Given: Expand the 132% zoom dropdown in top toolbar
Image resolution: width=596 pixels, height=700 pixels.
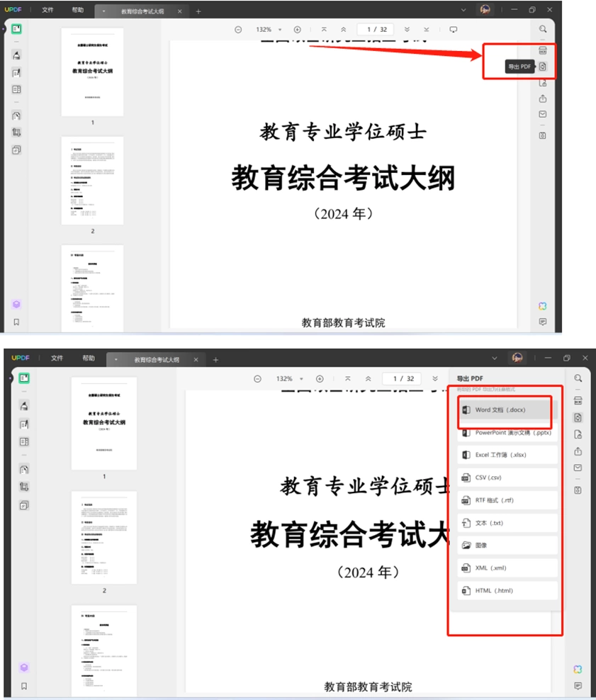Looking at the screenshot, I should 269,30.
